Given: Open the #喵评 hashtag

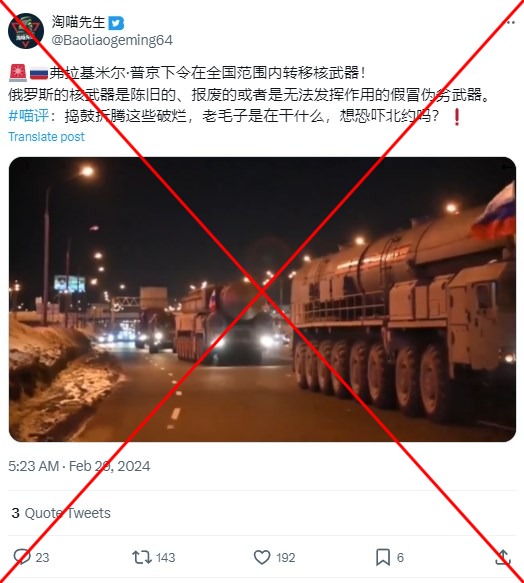Looking at the screenshot, I should (x=29, y=116).
